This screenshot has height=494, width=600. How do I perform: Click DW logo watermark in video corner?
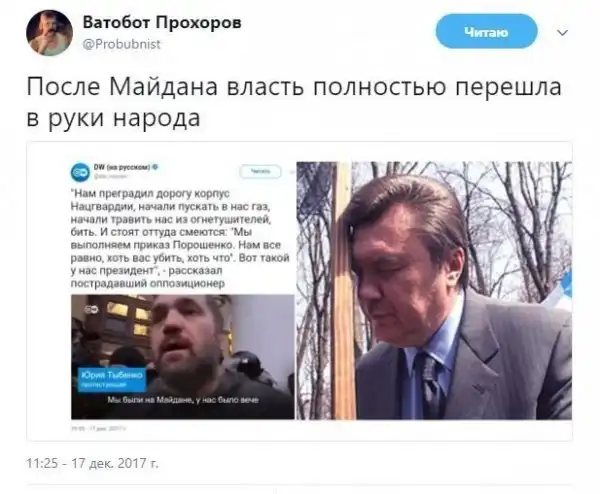(92, 309)
